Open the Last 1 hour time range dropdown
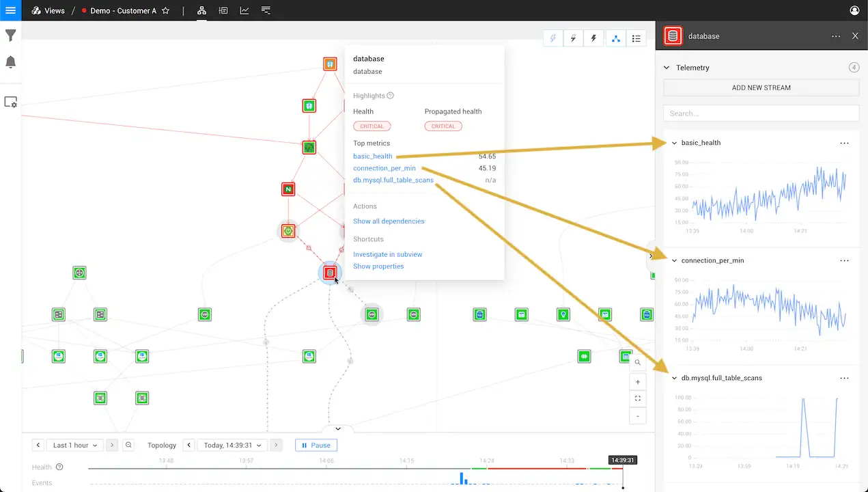Screen dimensions: 868x492 click(x=74, y=445)
